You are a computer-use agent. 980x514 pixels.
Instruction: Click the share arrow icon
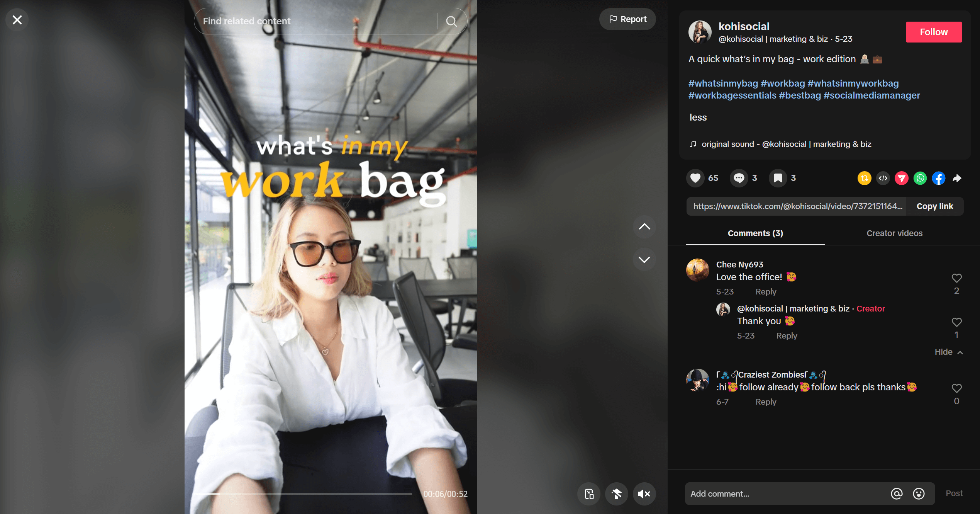pos(959,177)
